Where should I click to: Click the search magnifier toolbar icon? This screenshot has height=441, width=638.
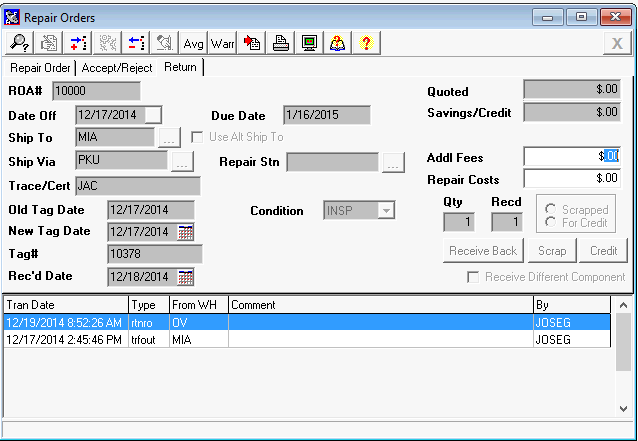[x=19, y=43]
